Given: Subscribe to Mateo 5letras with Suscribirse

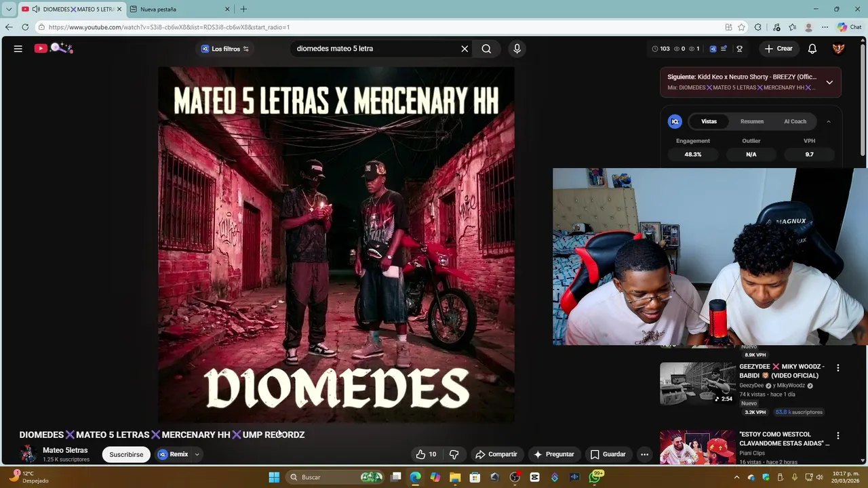Looking at the screenshot, I should [126, 455].
